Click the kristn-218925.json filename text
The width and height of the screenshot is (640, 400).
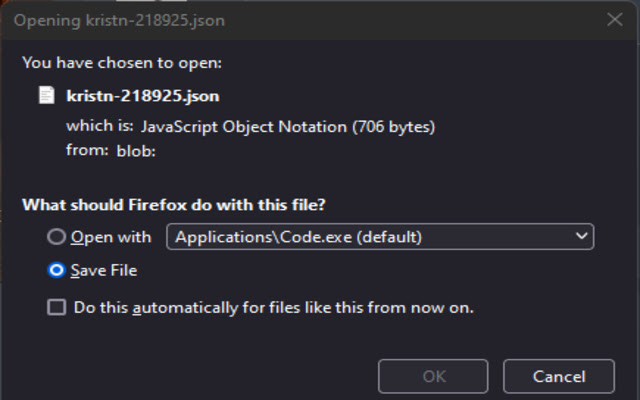(142, 96)
